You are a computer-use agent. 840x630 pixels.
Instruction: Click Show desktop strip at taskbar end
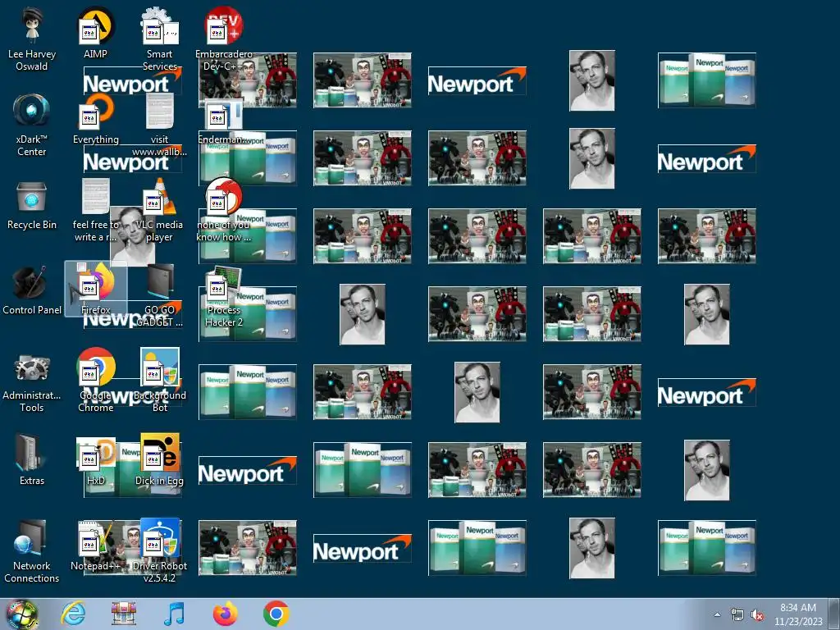click(834, 614)
